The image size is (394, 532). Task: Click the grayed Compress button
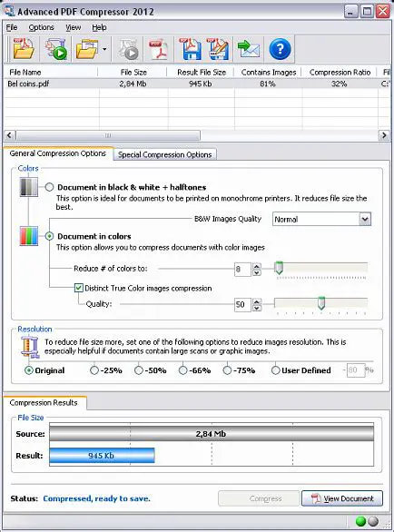259,498
